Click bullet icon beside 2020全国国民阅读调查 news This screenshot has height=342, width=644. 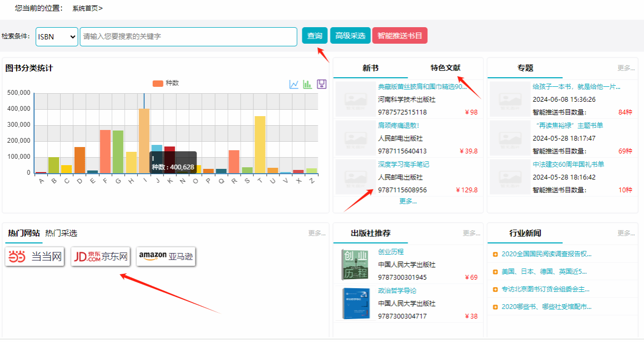click(496, 254)
